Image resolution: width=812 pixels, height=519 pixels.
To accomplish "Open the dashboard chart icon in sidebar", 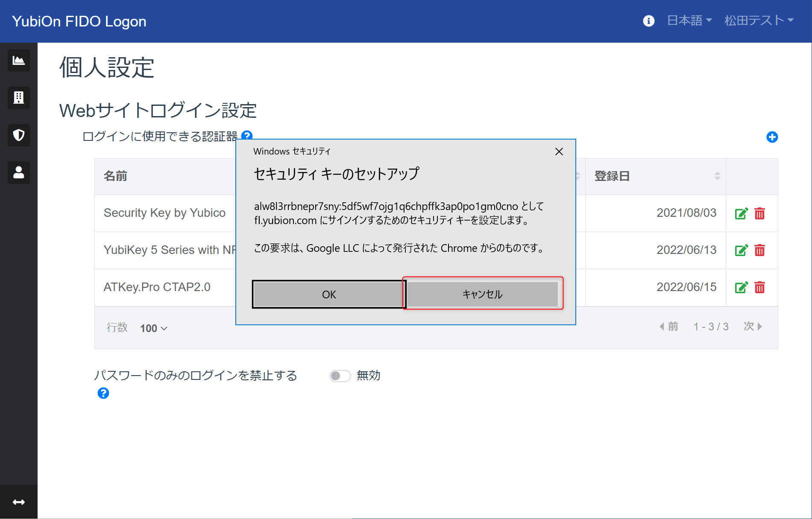I will click(19, 61).
